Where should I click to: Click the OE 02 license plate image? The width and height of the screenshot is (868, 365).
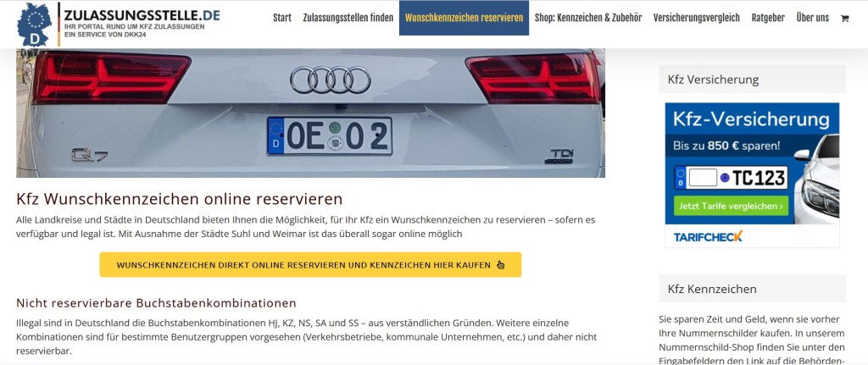[x=330, y=136]
